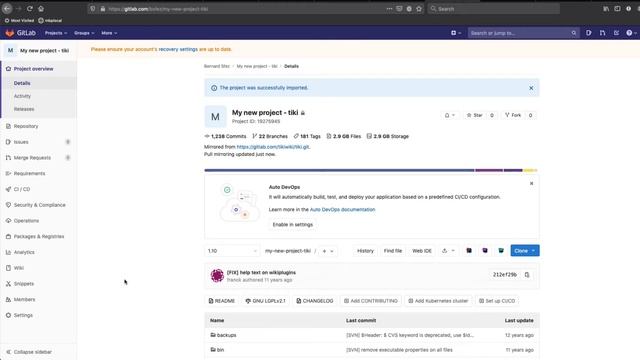Viewport: 640px width, 360px height.
Task: Open the More menu in navbar
Action: coord(109,33)
